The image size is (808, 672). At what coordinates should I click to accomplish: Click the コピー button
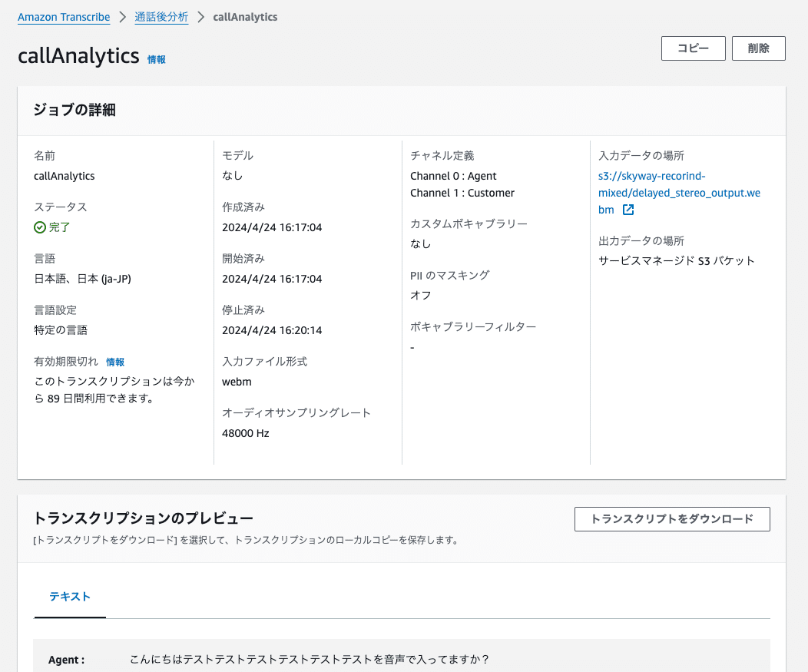point(693,48)
